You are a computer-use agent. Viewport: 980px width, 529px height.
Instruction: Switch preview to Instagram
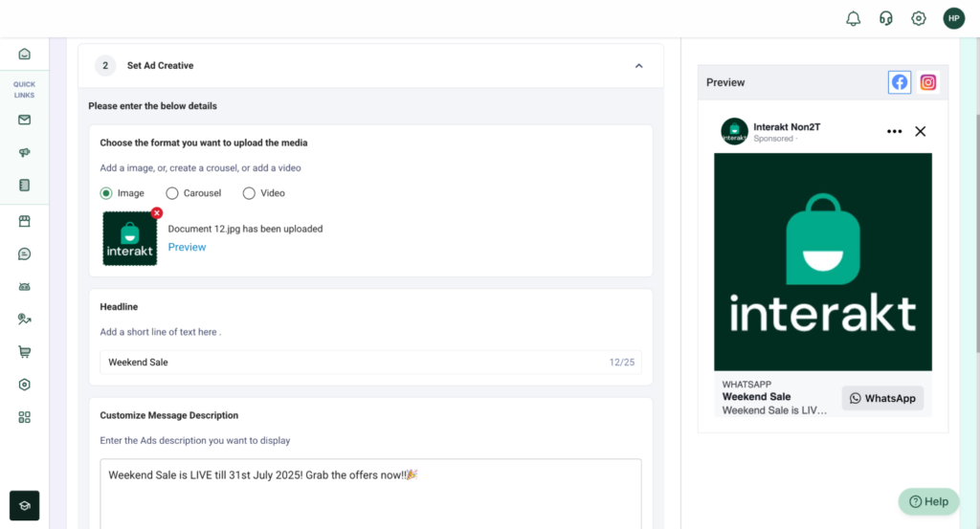(x=928, y=82)
